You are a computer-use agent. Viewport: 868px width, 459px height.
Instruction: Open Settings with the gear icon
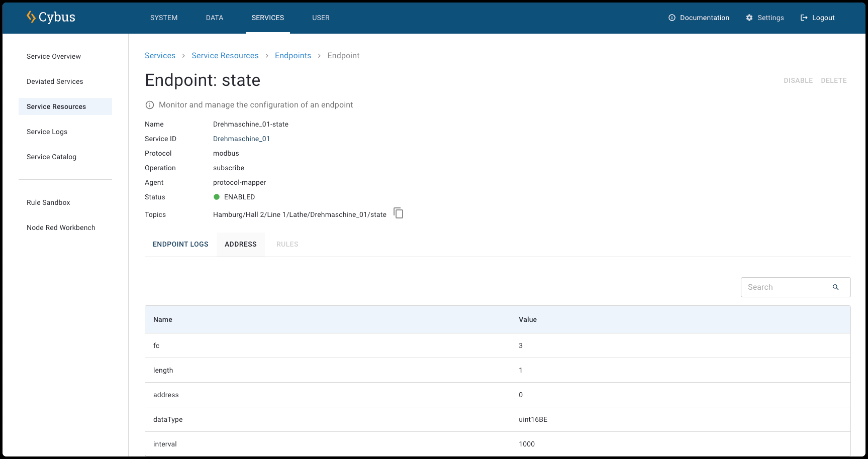(x=749, y=18)
